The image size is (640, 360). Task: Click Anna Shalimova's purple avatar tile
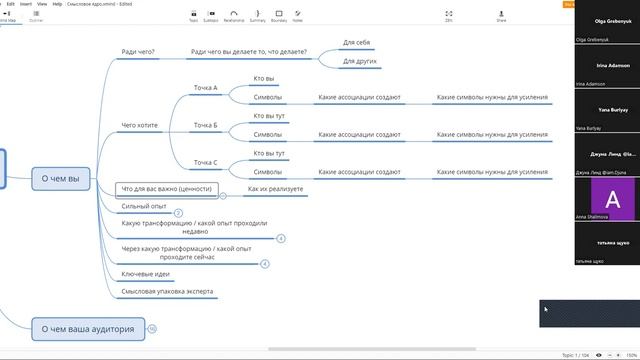tap(607, 199)
